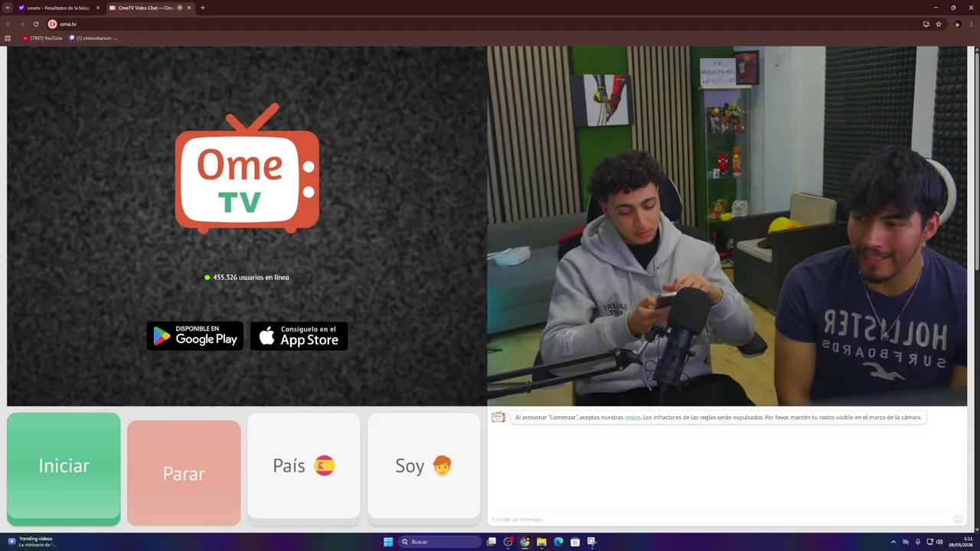Click the '455.326 usuarios en línea' counter
980x551 pixels.
pos(247,277)
